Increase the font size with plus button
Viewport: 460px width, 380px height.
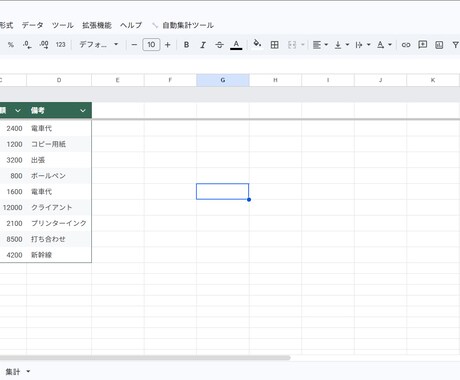click(x=168, y=45)
